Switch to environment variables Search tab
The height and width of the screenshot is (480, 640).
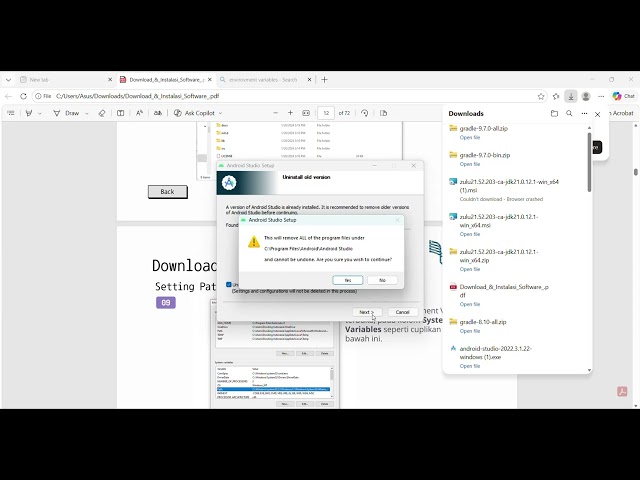click(x=265, y=80)
